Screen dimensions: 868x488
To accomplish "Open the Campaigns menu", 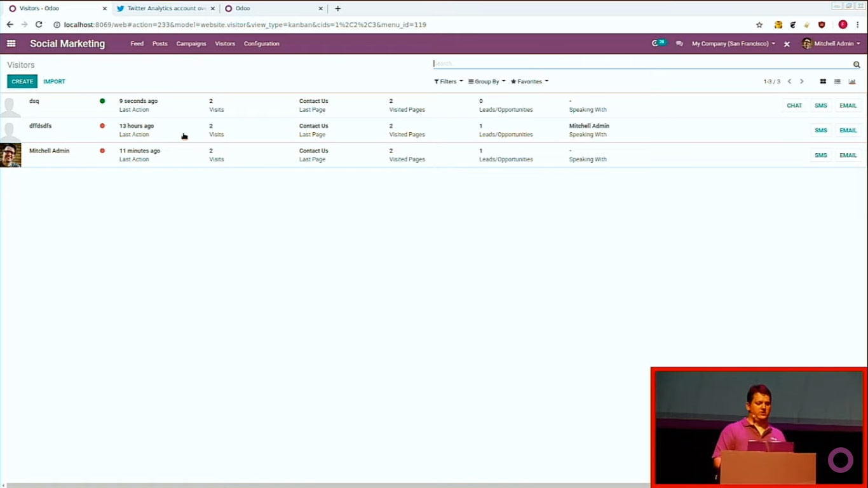I will 191,44.
